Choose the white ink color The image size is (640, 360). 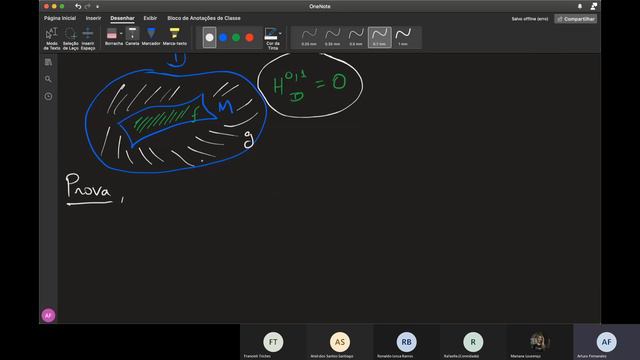209,38
